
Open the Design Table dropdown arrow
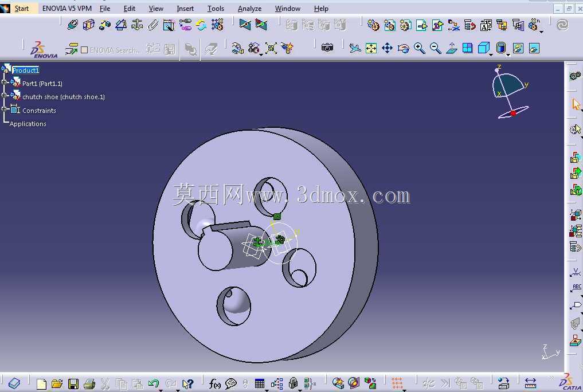click(x=266, y=390)
